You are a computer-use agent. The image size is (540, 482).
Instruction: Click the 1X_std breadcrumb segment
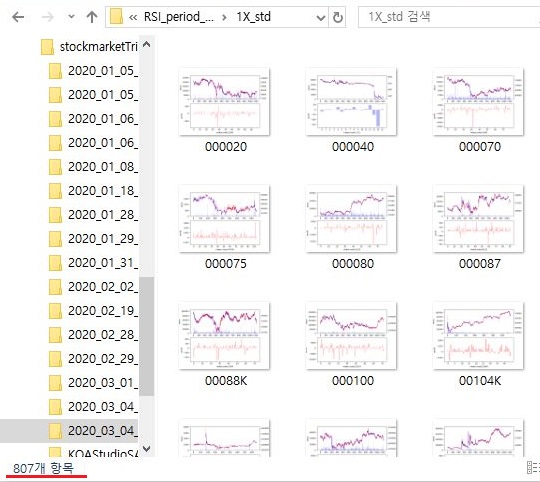(253, 17)
